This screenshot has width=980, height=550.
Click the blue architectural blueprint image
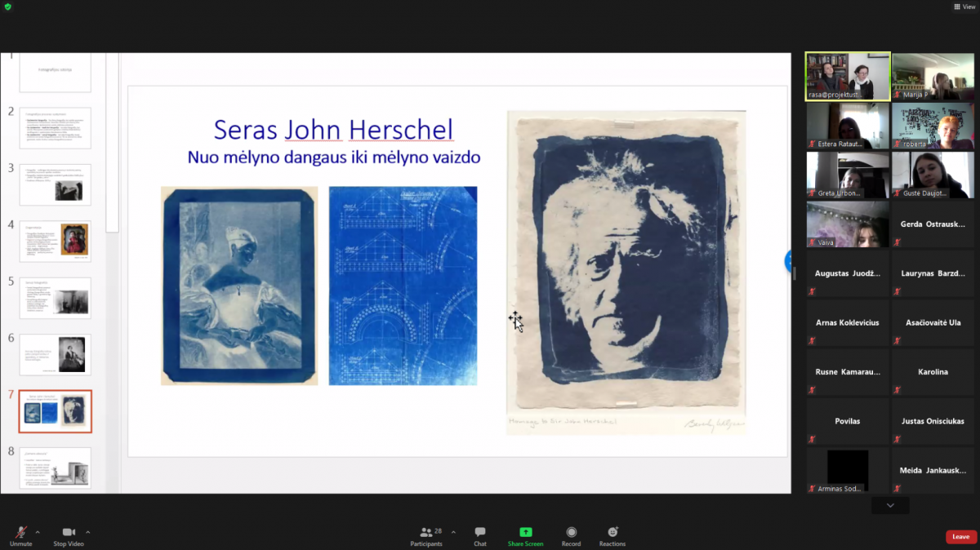click(403, 286)
